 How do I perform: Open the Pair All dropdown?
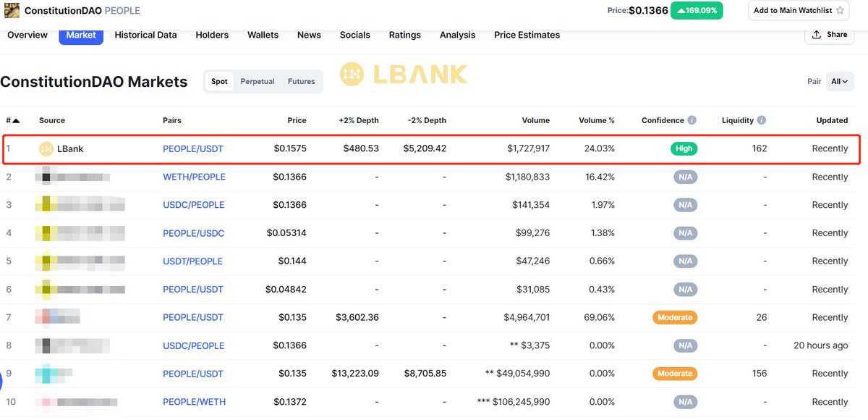840,82
